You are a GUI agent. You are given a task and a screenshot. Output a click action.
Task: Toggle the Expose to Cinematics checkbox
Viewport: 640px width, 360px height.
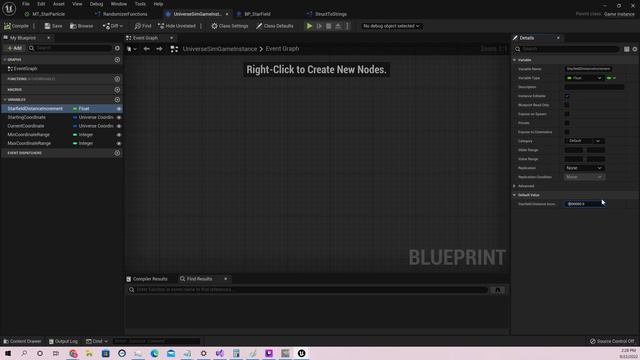point(567,132)
